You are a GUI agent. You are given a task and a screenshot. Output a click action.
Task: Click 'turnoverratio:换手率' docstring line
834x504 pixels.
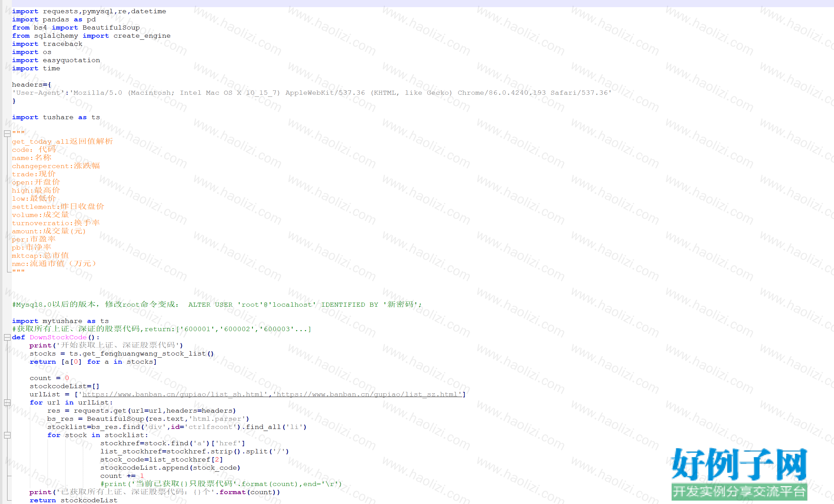[56, 223]
